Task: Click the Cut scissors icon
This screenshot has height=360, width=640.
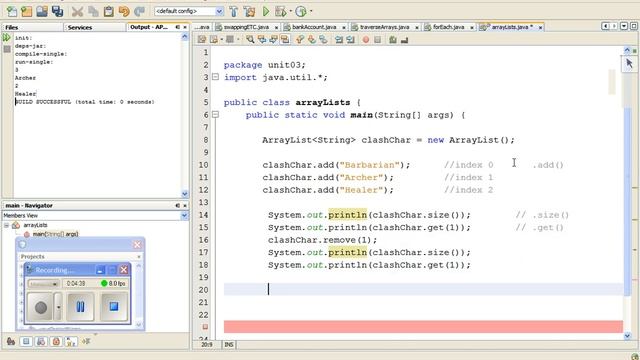Action: pyautogui.click(x=77, y=11)
